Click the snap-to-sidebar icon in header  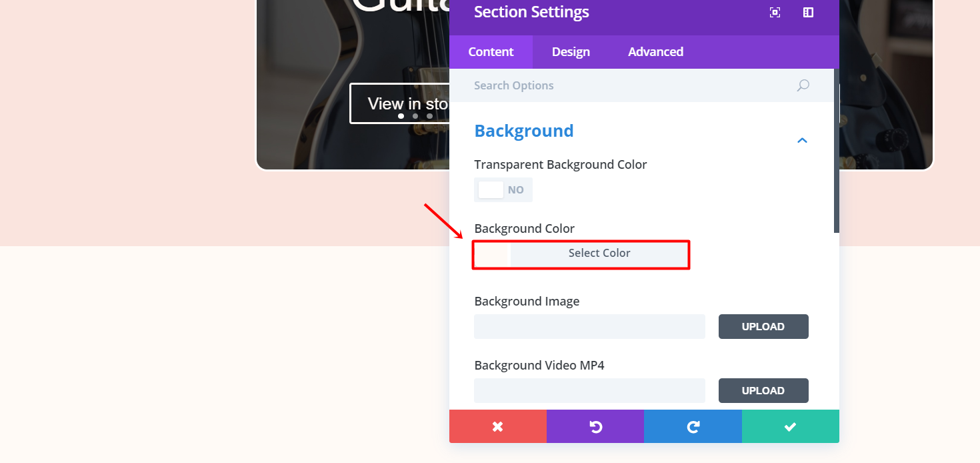(808, 13)
